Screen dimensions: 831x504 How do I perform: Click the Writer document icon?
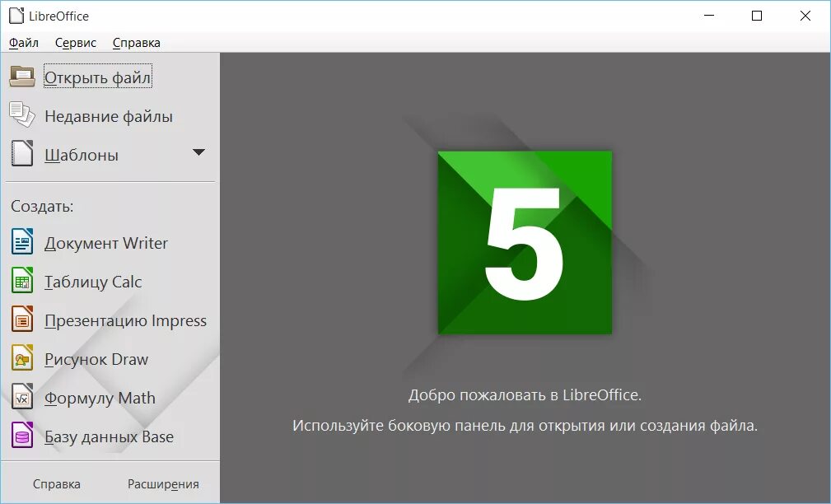tap(22, 241)
